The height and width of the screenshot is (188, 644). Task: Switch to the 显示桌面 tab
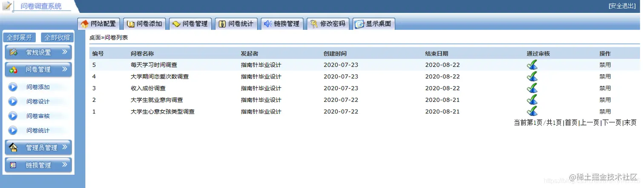[374, 24]
